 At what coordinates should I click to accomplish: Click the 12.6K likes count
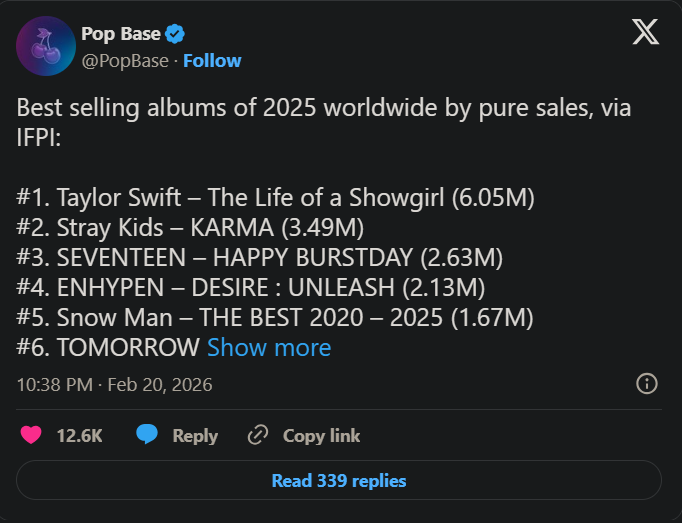pos(80,435)
